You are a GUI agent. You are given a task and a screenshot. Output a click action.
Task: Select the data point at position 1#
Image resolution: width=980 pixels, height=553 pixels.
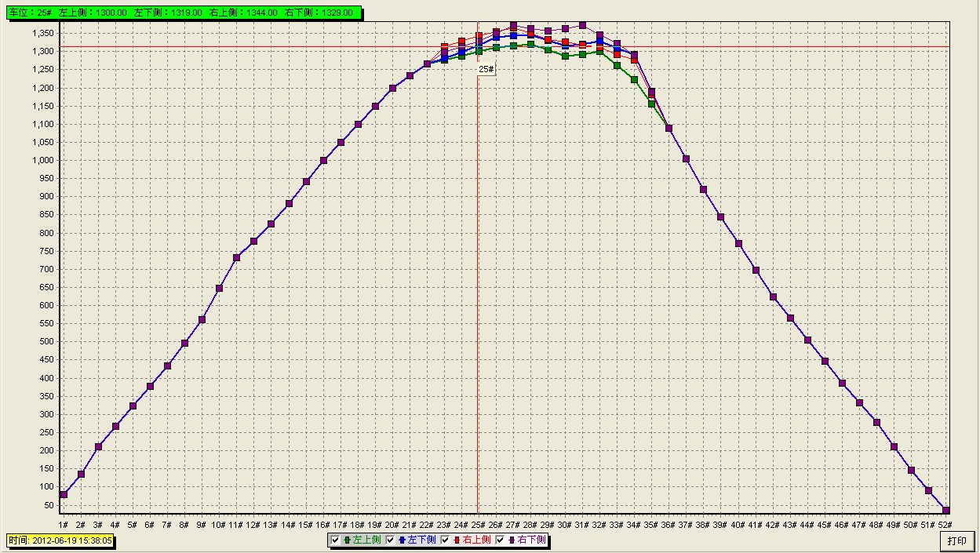point(64,494)
